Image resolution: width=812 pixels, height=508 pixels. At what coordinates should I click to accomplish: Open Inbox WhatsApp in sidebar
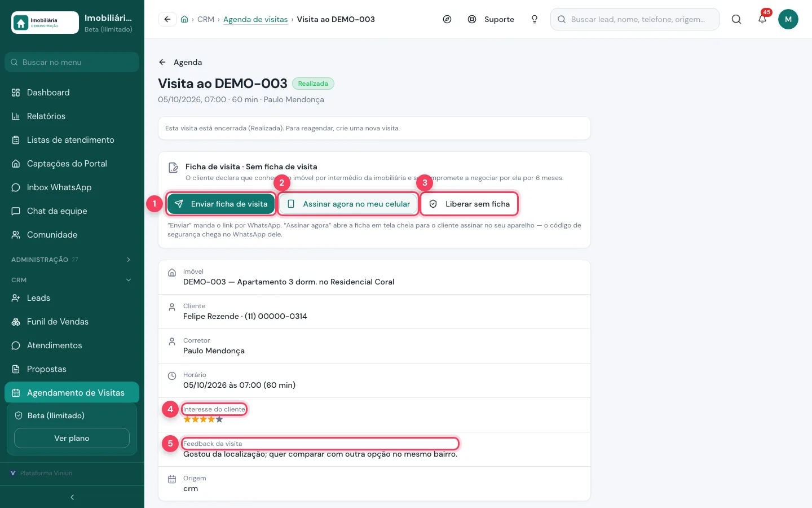click(72, 187)
